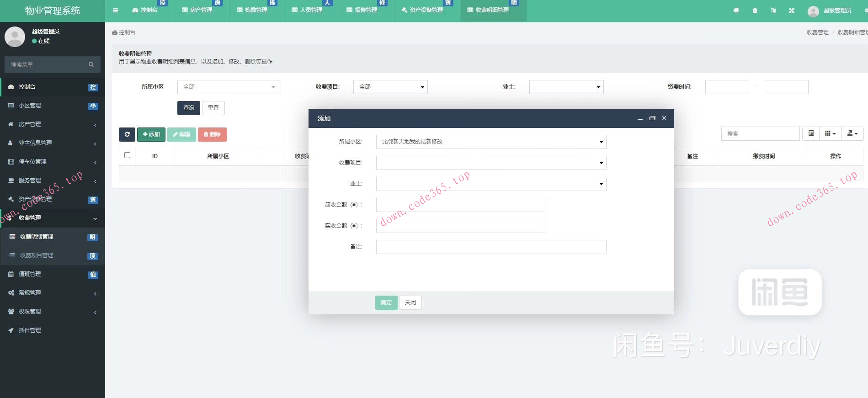Expand 权限管理 in the sidebar
Image resolution: width=868 pixels, height=398 pixels.
click(x=53, y=312)
